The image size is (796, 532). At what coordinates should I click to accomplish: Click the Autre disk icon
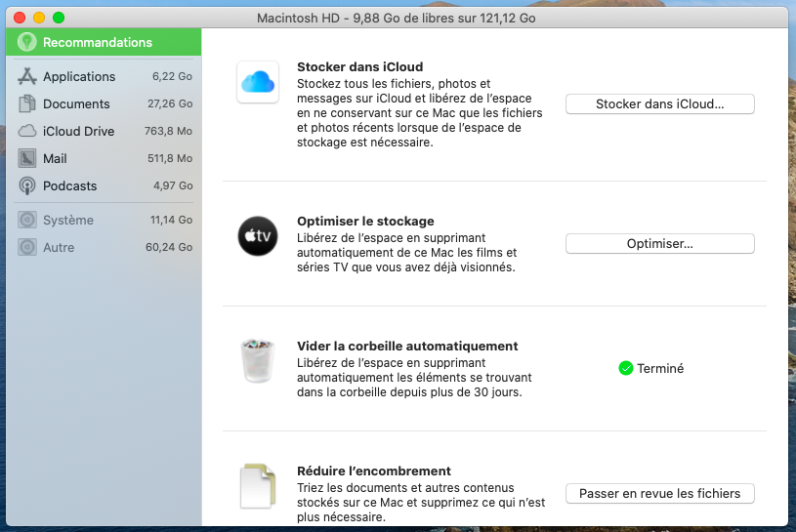[x=27, y=248]
